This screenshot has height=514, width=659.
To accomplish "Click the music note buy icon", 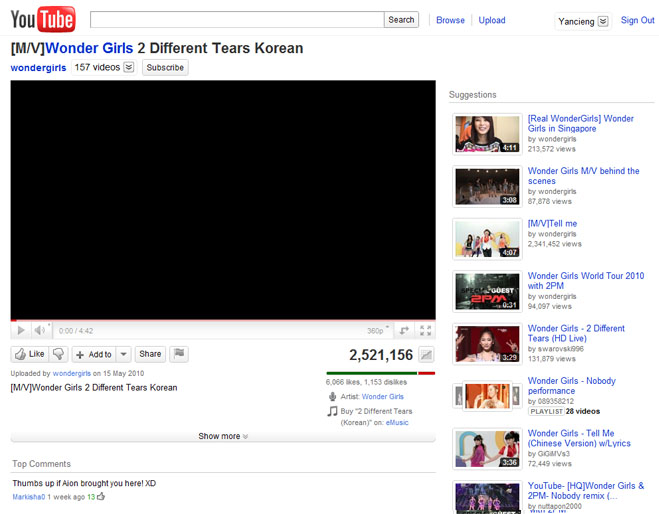I will pyautogui.click(x=332, y=411).
